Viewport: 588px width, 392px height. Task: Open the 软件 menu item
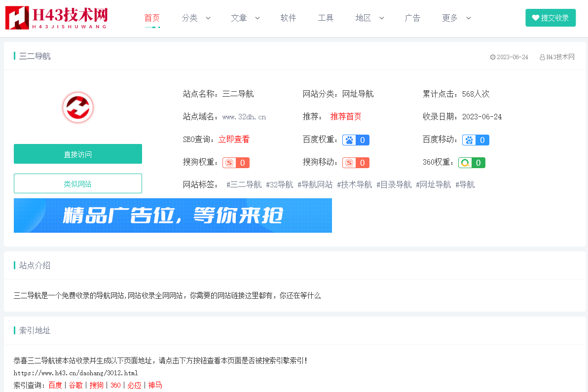tap(288, 18)
